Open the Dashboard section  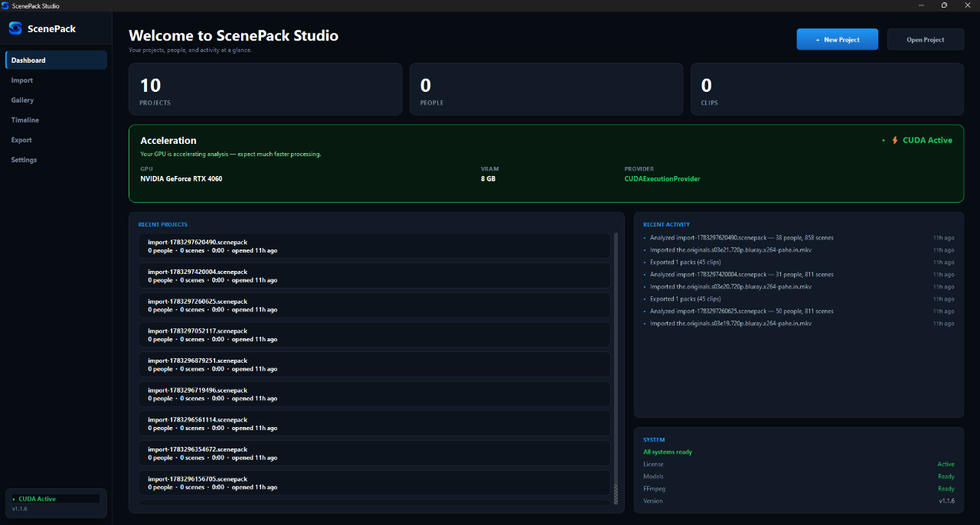[56, 60]
